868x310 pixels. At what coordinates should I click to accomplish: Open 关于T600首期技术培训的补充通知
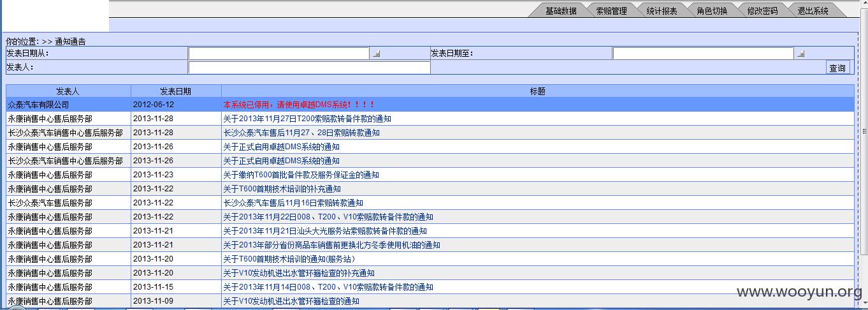[x=282, y=189]
